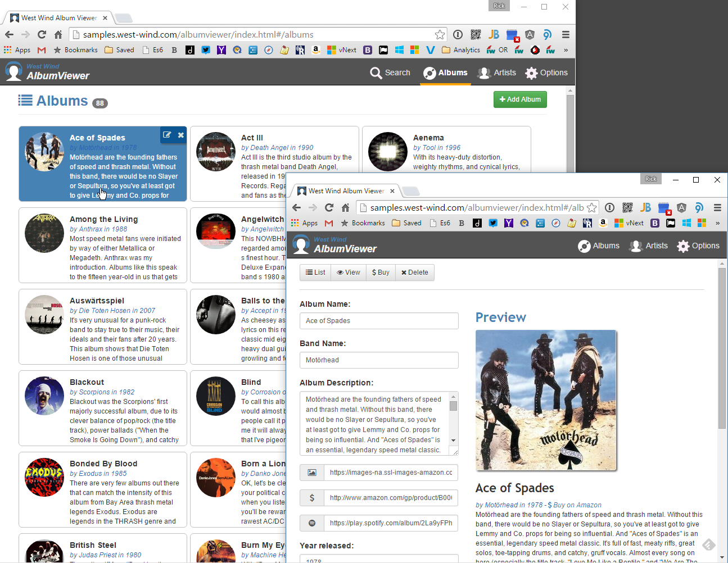Click Among the Living album thumbnail

click(44, 233)
